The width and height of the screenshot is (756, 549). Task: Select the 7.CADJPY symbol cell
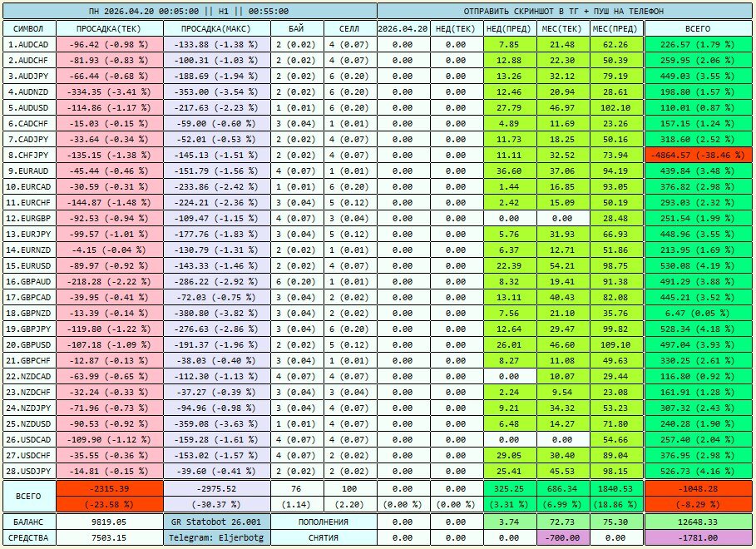click(x=28, y=140)
